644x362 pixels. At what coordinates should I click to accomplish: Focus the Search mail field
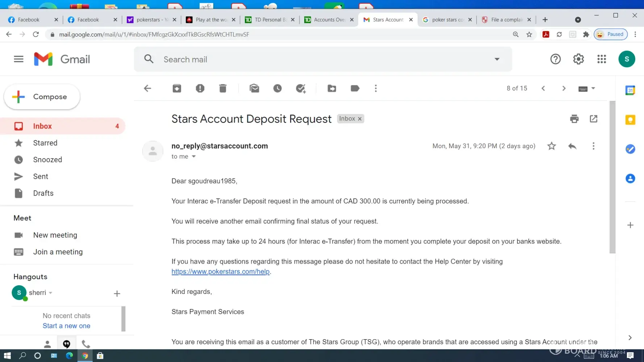pyautogui.click(x=322, y=59)
